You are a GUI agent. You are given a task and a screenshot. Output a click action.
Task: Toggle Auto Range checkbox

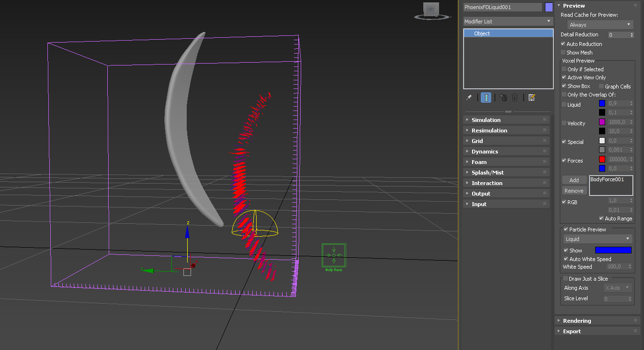(601, 219)
